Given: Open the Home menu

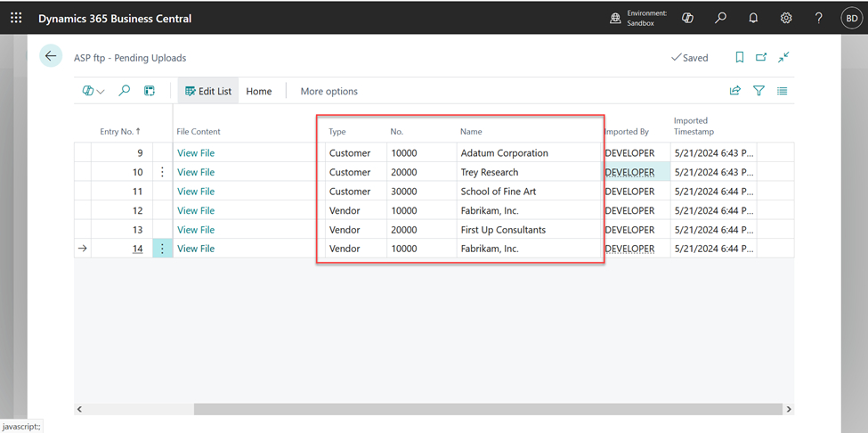Looking at the screenshot, I should pos(259,92).
